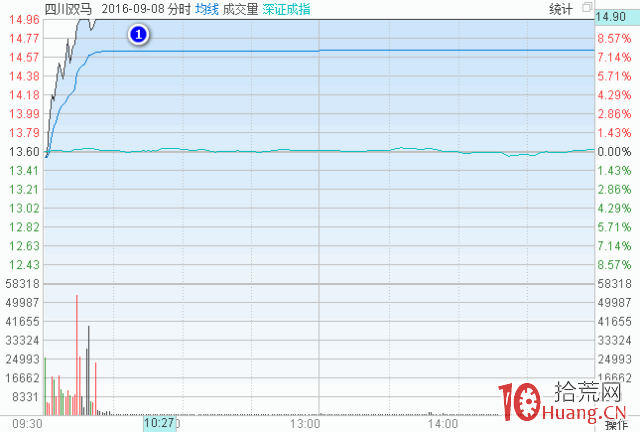The image size is (640, 432).
Task: Toggle the 深证成指 index overlay legend
Action: 286,9
